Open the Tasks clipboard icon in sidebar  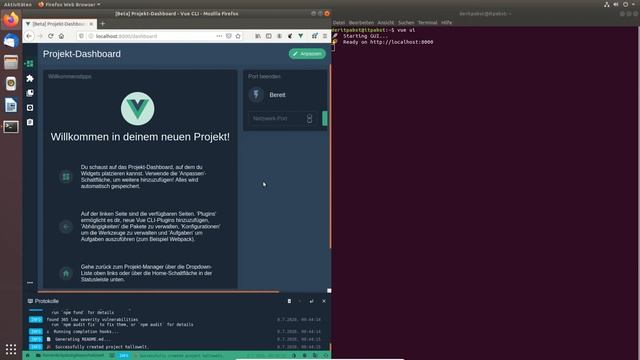click(x=30, y=122)
